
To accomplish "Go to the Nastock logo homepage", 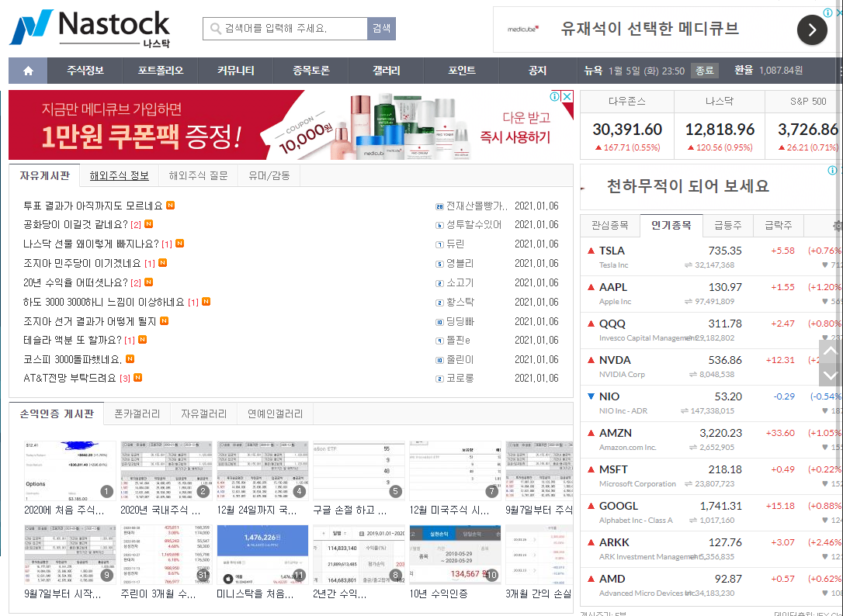I will 90,28.
